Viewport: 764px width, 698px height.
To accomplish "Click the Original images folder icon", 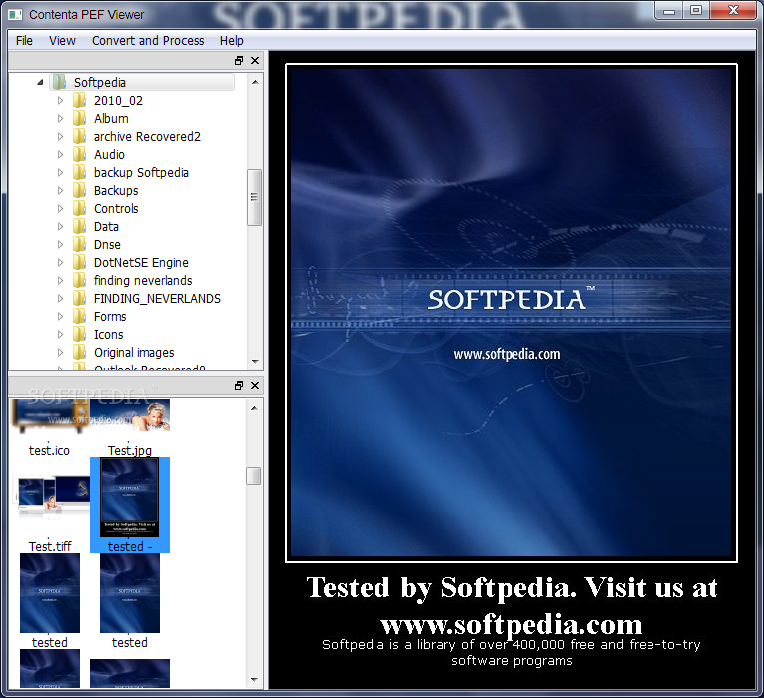I will pyautogui.click(x=79, y=353).
